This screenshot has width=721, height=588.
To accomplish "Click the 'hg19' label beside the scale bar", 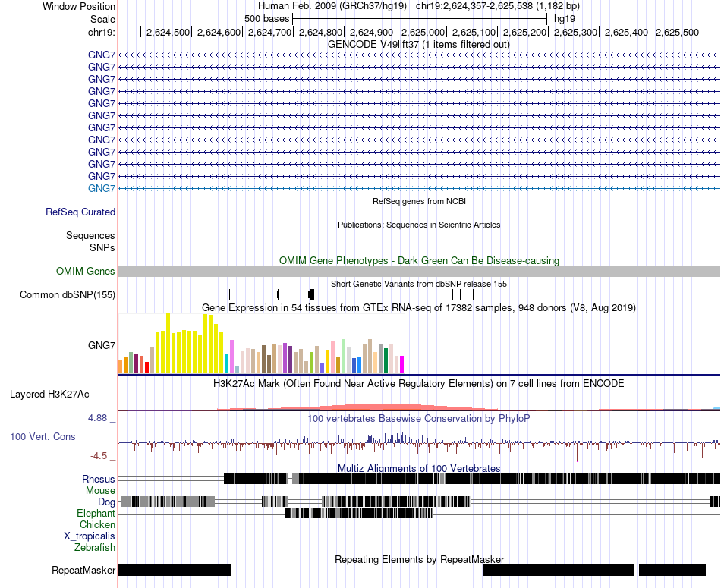I will pyautogui.click(x=565, y=19).
